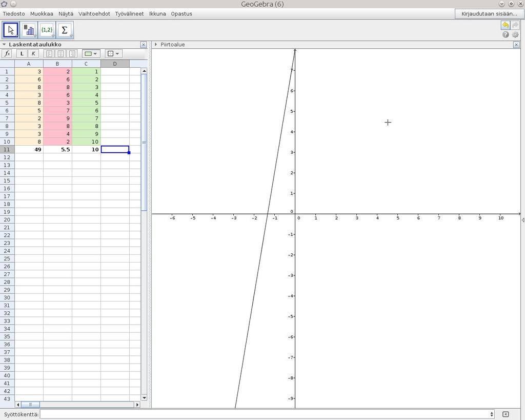Align cell text left
Screen dimensions: 525x420
49,53
